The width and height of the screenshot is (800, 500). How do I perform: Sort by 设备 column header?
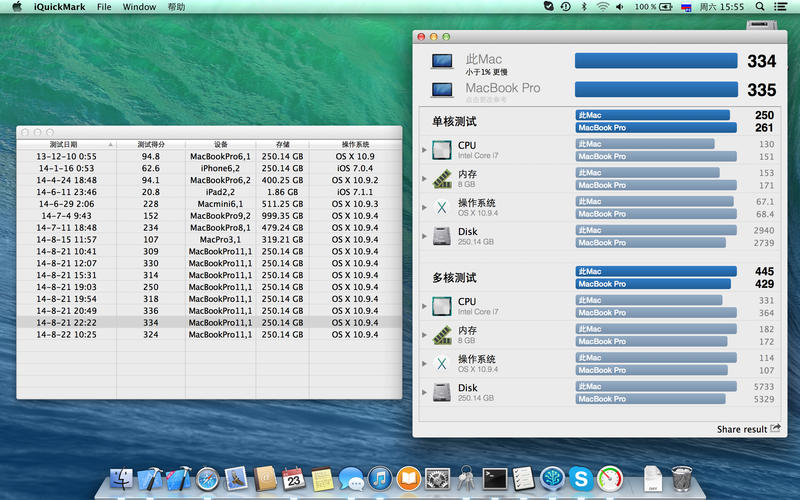[x=220, y=144]
